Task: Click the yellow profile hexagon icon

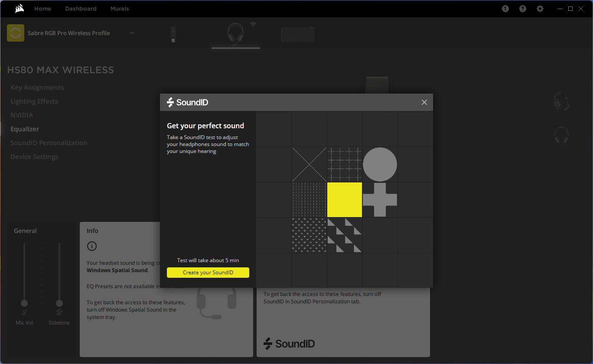Action: [x=16, y=33]
